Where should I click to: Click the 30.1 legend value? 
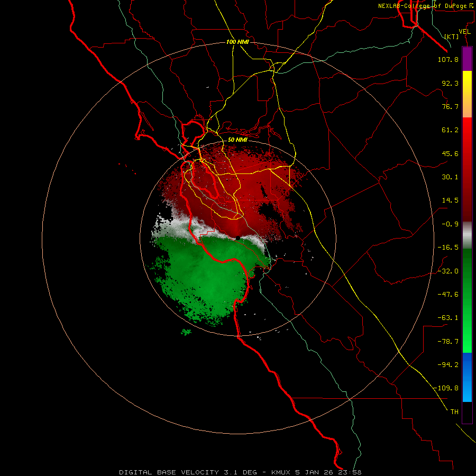(450, 177)
